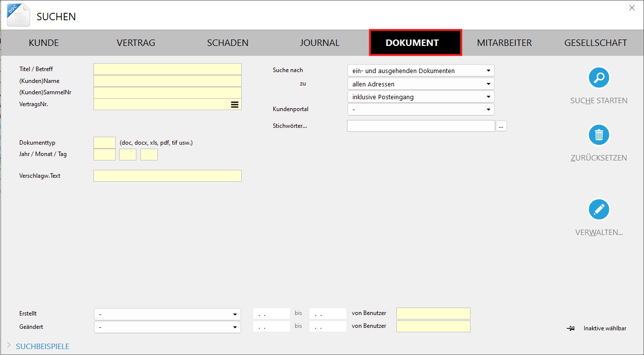Image resolution: width=644 pixels, height=355 pixels.
Task: Expand the Erstellt period dropdown
Action: [x=167, y=315]
